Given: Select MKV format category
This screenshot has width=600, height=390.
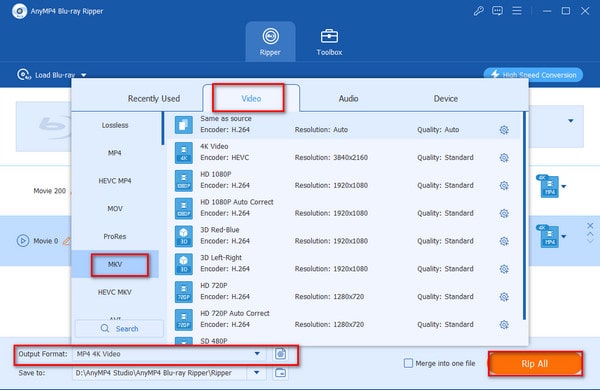Looking at the screenshot, I should (x=115, y=264).
